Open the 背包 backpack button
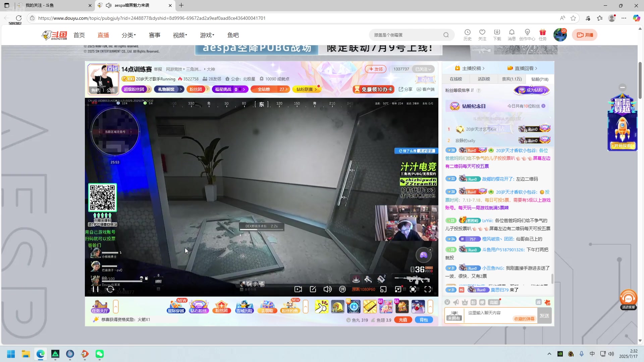Screen dimensions: 644x362 (x=424, y=320)
